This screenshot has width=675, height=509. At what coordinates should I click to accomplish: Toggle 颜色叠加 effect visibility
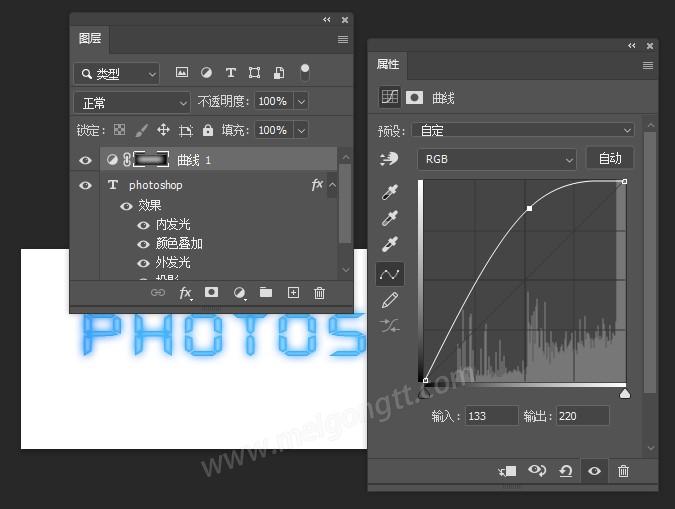point(143,244)
